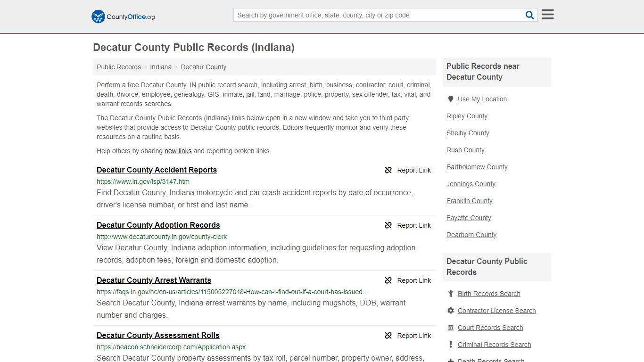Click Use My Location
Screen dimensions: 644x362
pyautogui.click(x=482, y=99)
